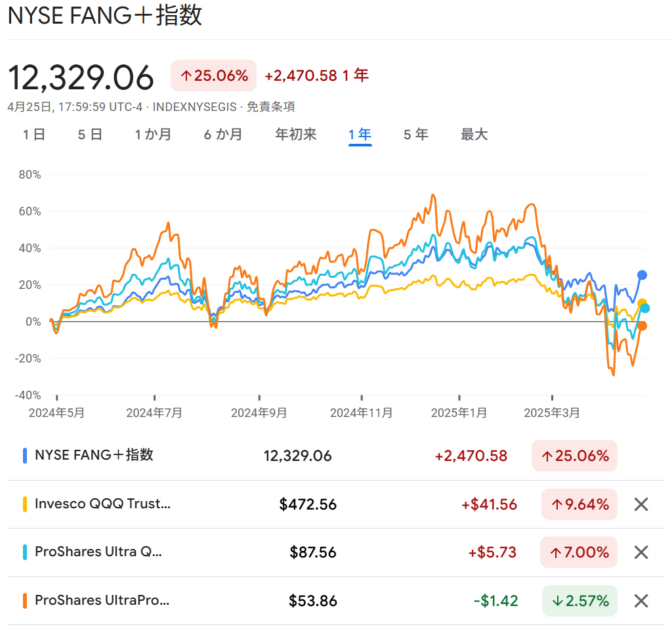Click the ↑25.06% badge beside 12,329.06 headline
Viewport: 672px width, 633px height.
213,76
